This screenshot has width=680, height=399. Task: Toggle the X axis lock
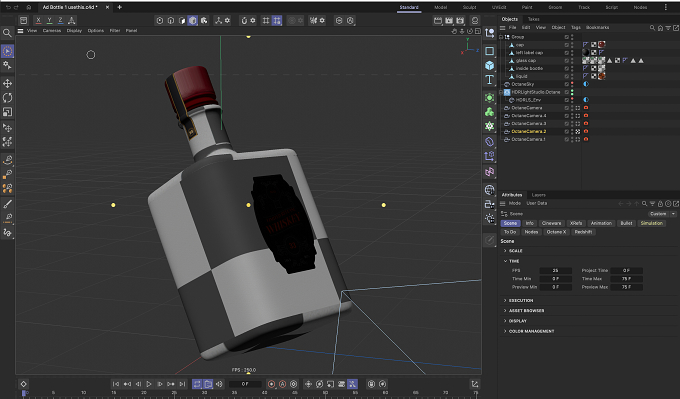tap(39, 20)
